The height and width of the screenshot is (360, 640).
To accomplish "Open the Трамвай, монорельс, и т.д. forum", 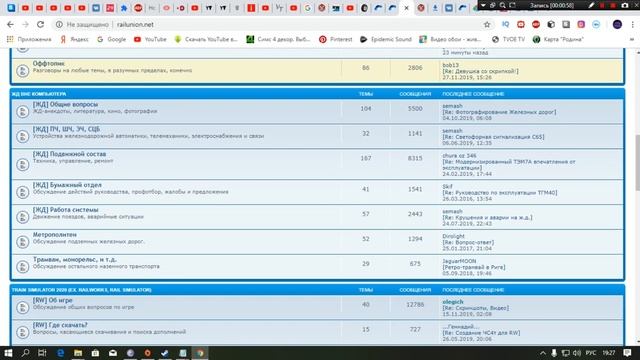I will (x=75, y=260).
